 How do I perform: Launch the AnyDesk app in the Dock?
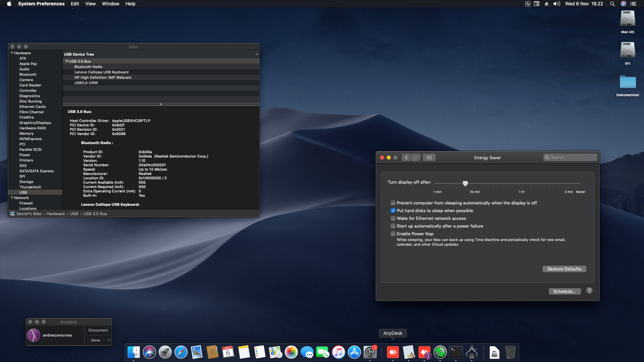(393, 352)
